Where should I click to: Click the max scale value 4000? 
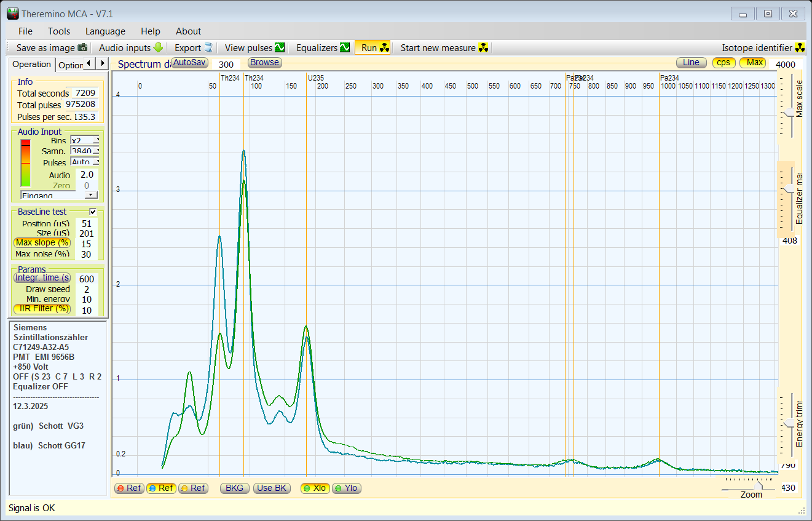coord(785,65)
